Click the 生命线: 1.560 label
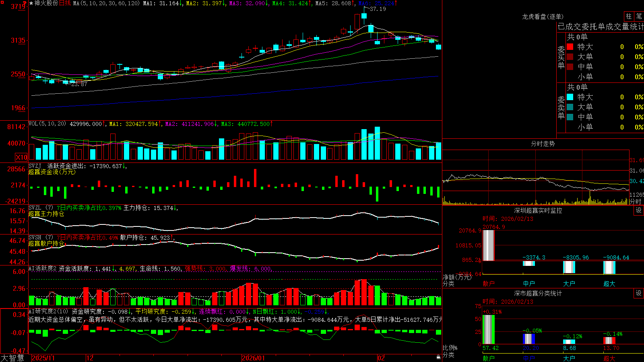644x362 pixels. point(161,268)
